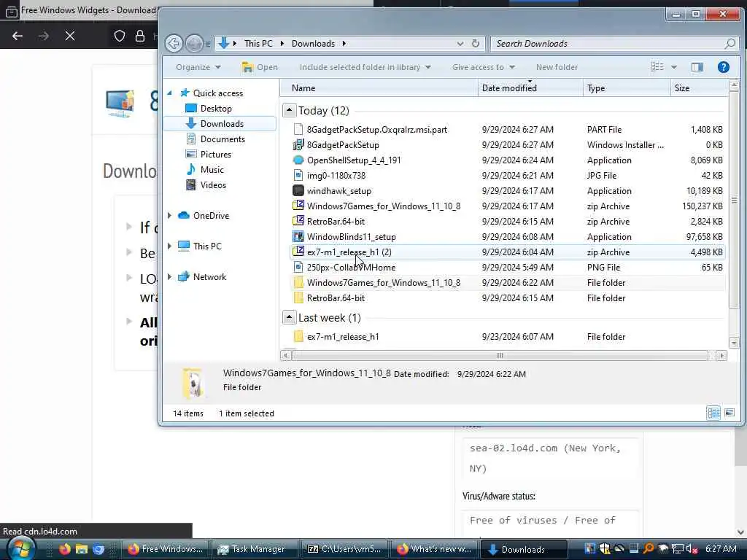747x560 pixels.
Task: Select the RetroBar.64-bit folder icon
Action: [298, 298]
